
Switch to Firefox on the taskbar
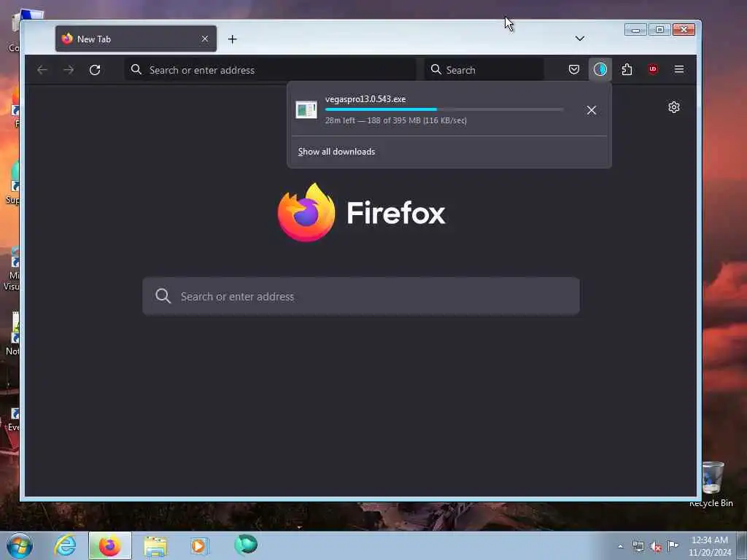(x=109, y=545)
